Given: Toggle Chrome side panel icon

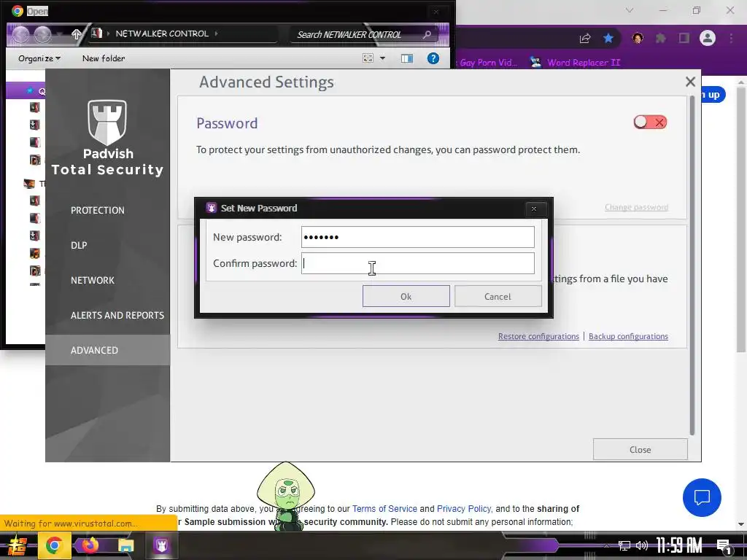Looking at the screenshot, I should click(x=684, y=38).
